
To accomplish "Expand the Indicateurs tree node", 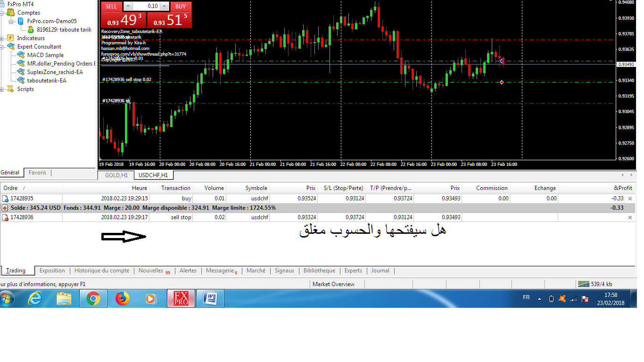I will (x=2, y=38).
